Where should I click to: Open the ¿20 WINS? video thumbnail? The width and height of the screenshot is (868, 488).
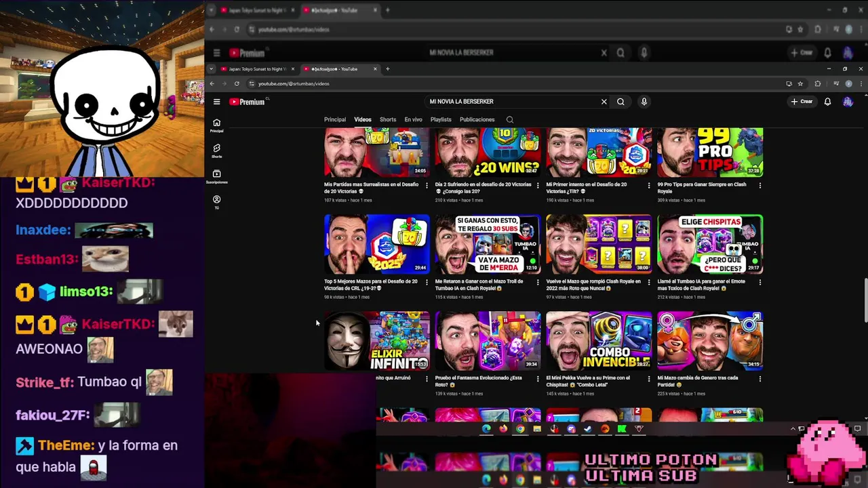tap(488, 152)
